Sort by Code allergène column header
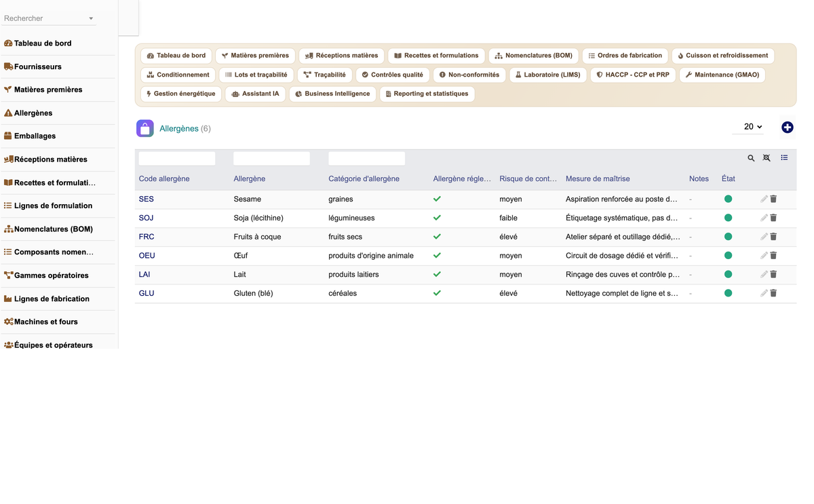This screenshot has width=814, height=504. pos(164,178)
